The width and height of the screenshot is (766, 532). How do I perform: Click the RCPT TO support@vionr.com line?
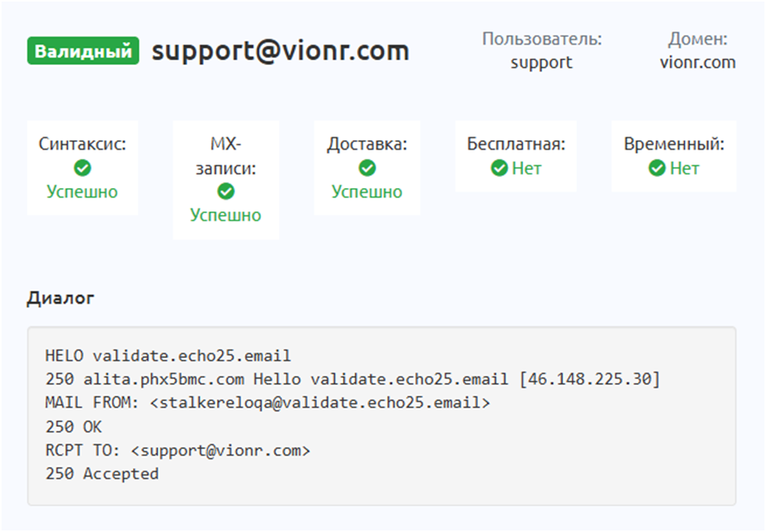[x=178, y=451]
